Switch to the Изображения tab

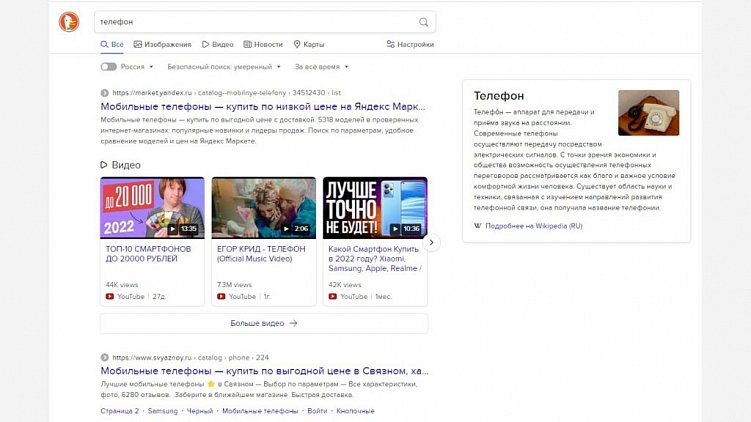tap(162, 45)
